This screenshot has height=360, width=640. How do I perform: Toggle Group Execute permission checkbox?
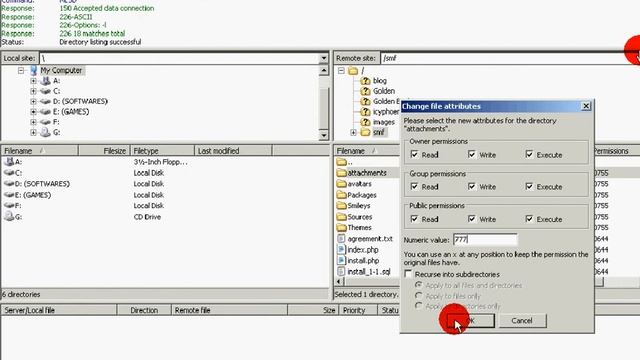click(529, 187)
